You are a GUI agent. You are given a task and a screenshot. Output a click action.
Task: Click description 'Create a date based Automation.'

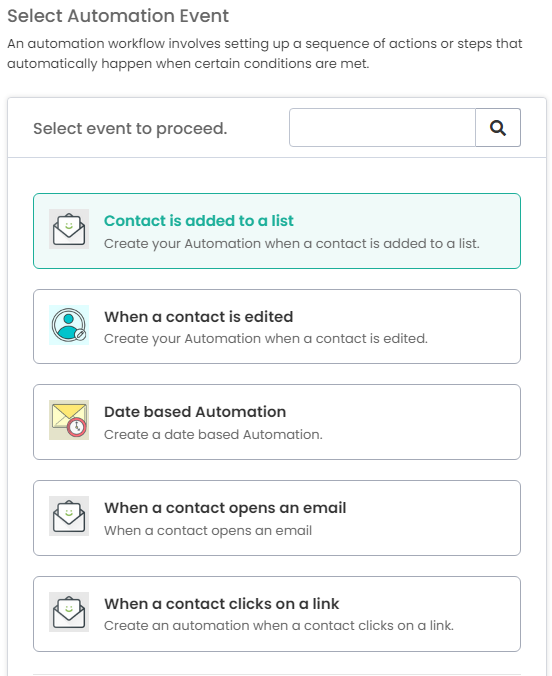pos(213,435)
